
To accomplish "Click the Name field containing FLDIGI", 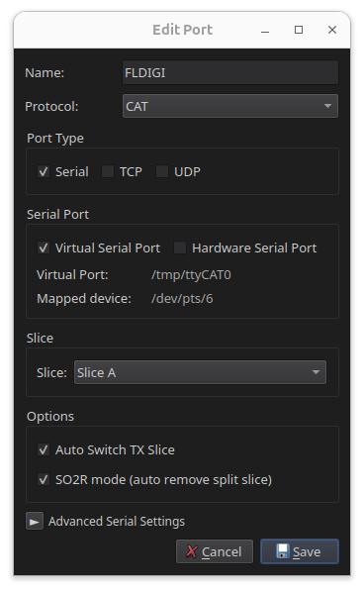I will pos(230,72).
